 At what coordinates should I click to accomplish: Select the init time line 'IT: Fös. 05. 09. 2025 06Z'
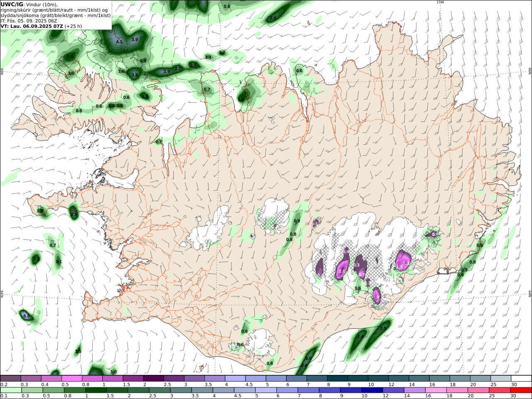pos(29,20)
